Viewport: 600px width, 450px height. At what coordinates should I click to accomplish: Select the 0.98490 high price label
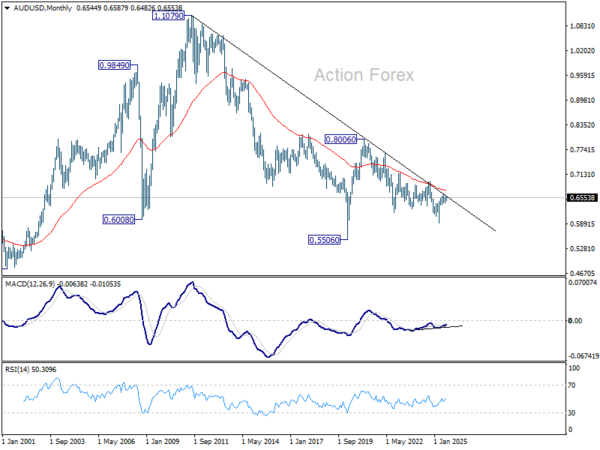click(115, 65)
